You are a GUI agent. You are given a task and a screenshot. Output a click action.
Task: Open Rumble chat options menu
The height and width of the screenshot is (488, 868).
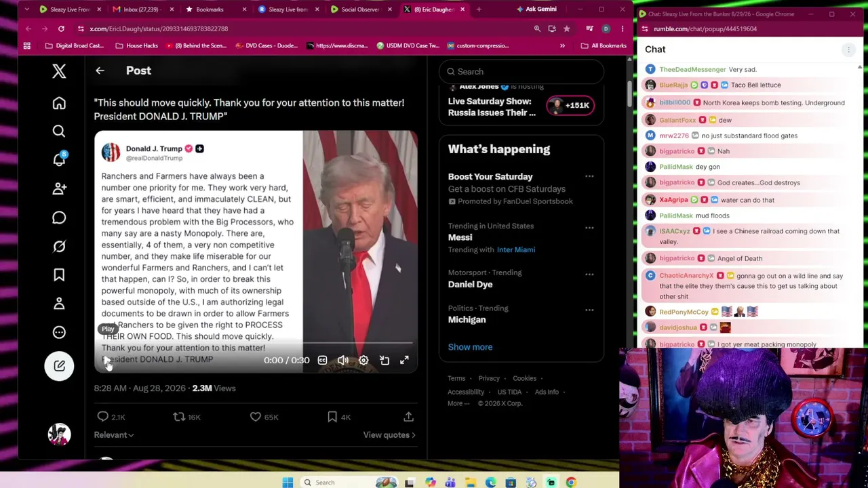click(x=848, y=49)
